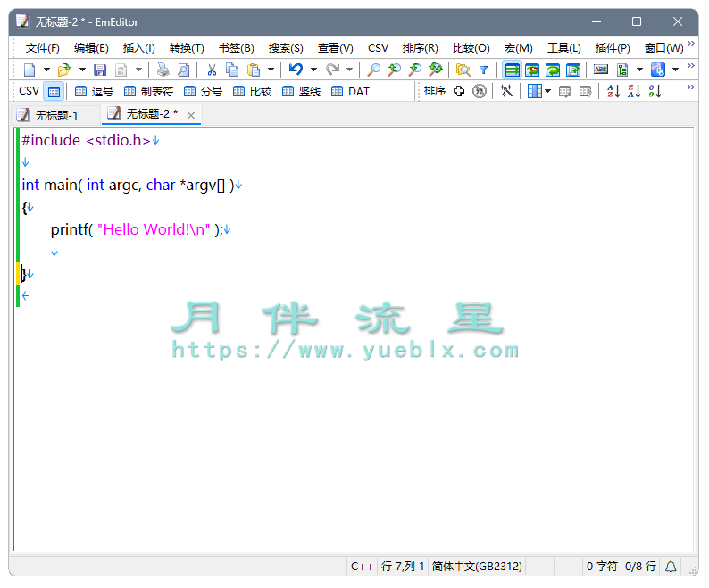Click the Print icon
Image resolution: width=709 pixels, height=588 pixels.
[x=163, y=70]
